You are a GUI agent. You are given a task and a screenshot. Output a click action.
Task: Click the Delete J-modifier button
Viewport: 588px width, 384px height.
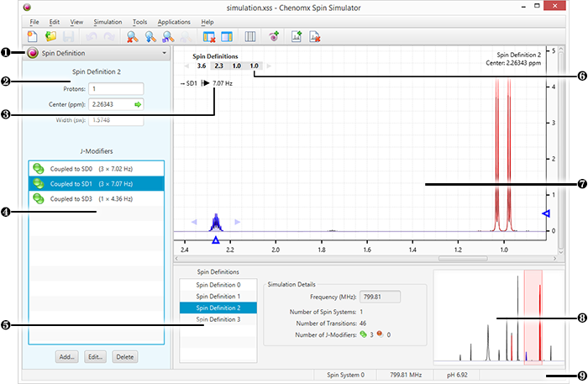(x=123, y=356)
